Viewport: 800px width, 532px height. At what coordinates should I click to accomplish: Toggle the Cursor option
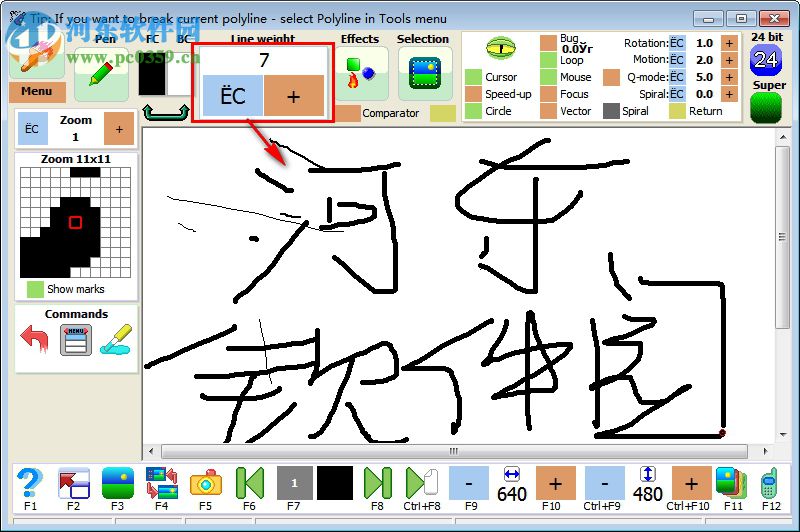pos(473,77)
